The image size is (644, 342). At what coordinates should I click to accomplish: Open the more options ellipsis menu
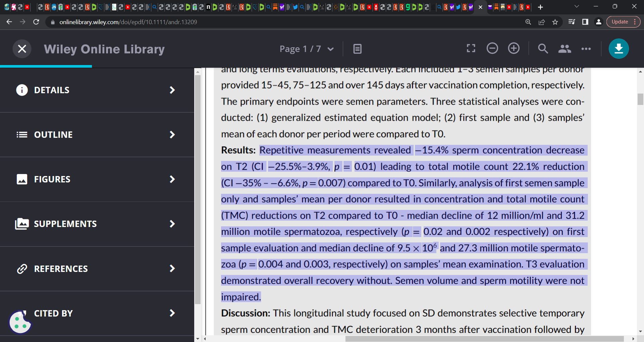pyautogui.click(x=586, y=49)
